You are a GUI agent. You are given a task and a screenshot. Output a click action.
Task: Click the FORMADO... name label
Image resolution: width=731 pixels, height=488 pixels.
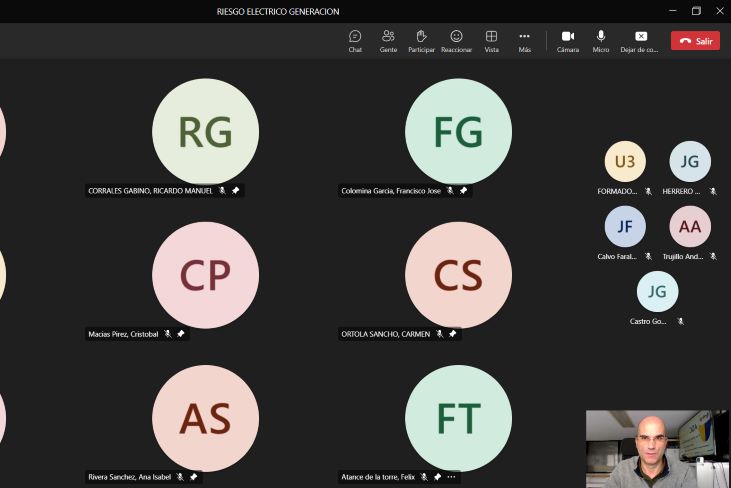click(x=617, y=191)
